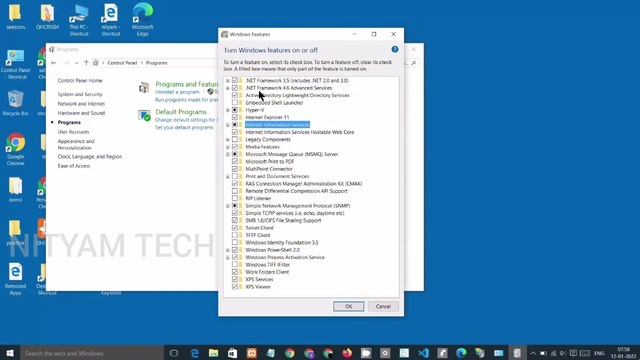Open Microsoft Edge desktop icon

[x=142, y=20]
